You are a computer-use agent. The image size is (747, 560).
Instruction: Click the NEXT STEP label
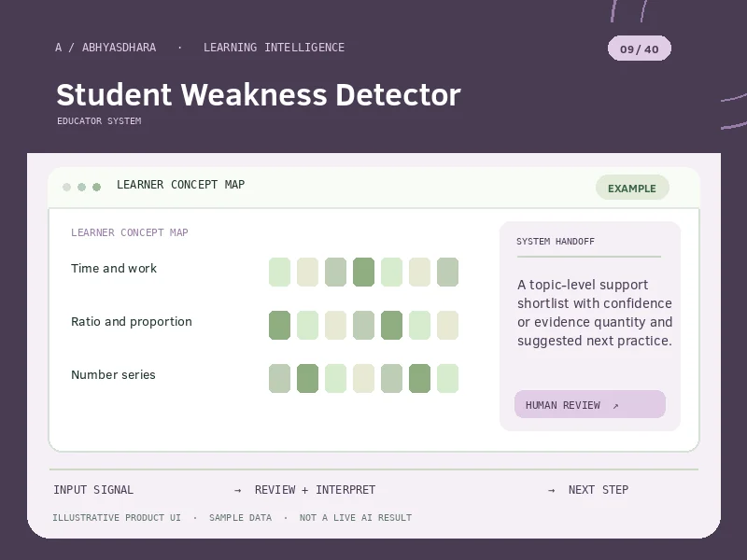(x=599, y=490)
